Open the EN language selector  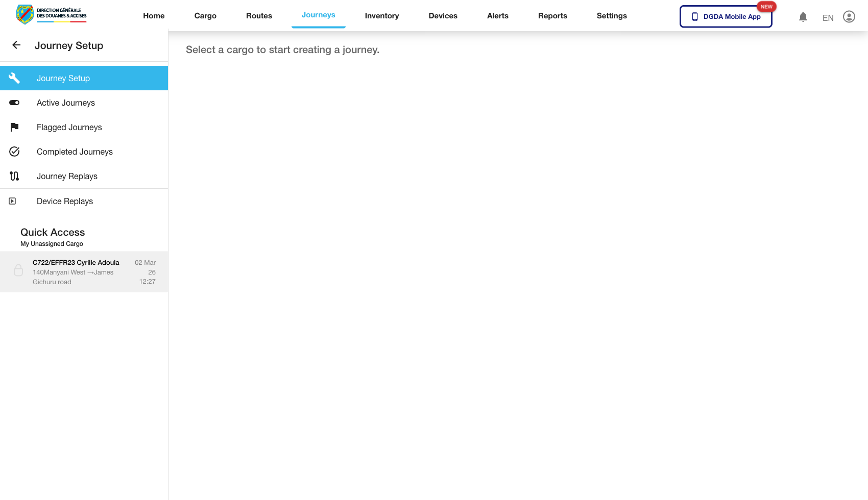pyautogui.click(x=828, y=17)
